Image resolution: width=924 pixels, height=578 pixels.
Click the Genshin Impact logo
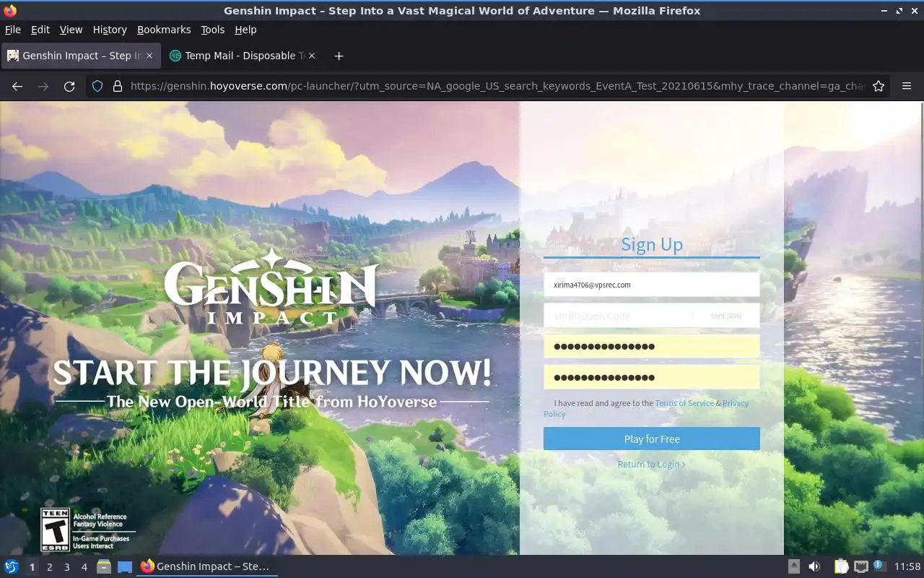[271, 286]
